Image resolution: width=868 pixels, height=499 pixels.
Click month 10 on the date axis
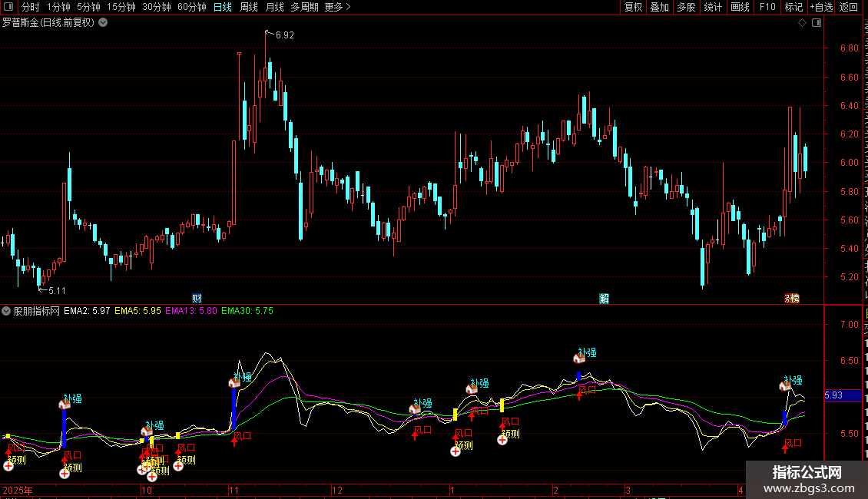(147, 490)
